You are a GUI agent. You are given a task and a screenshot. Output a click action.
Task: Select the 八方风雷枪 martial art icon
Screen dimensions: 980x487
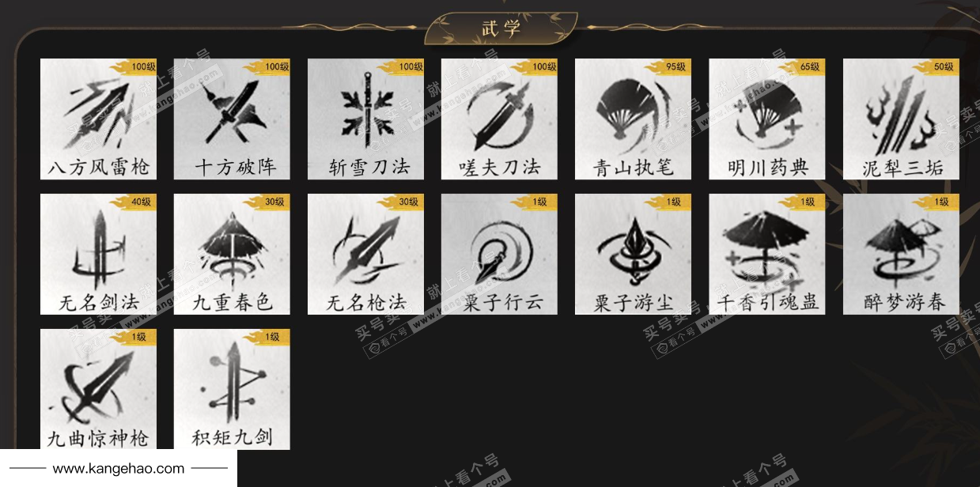[x=99, y=119]
